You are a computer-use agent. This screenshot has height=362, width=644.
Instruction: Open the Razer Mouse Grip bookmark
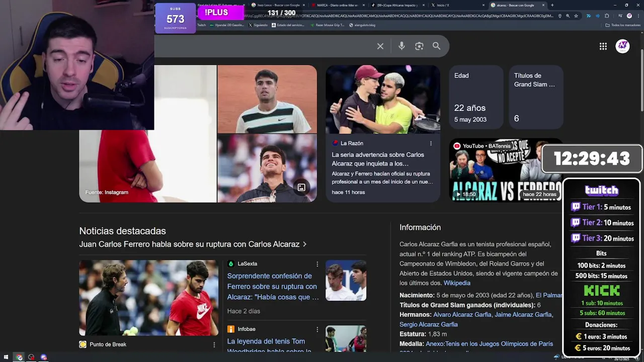click(327, 25)
